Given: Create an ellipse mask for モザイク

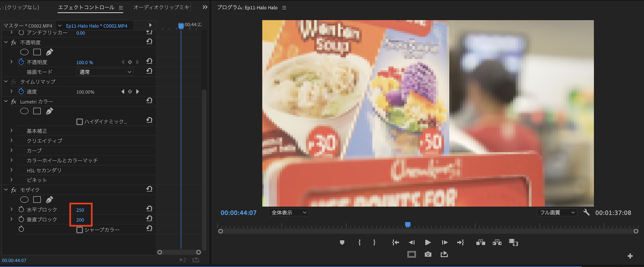Looking at the screenshot, I should point(24,200).
